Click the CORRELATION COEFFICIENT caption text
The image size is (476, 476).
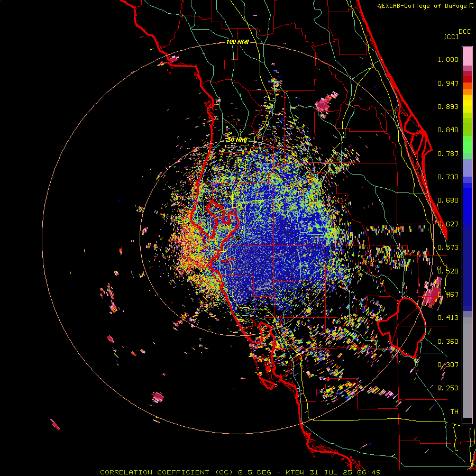[154, 472]
